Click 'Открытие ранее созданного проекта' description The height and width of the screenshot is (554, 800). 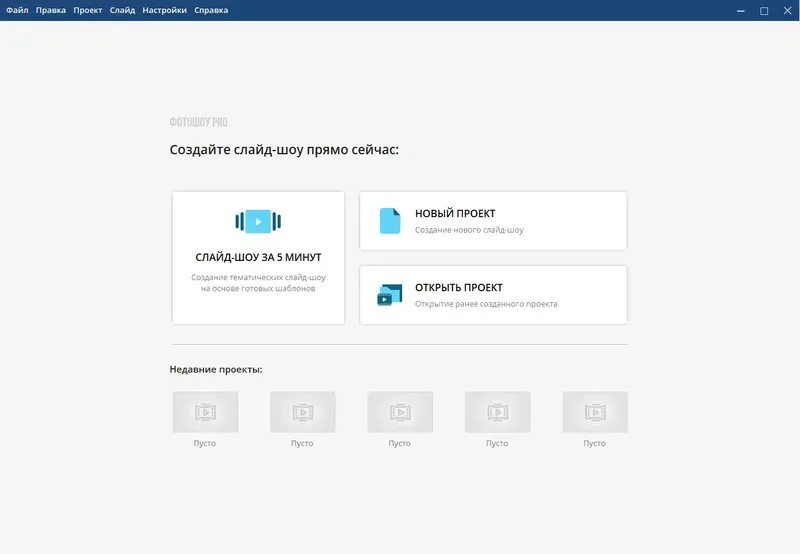486,304
